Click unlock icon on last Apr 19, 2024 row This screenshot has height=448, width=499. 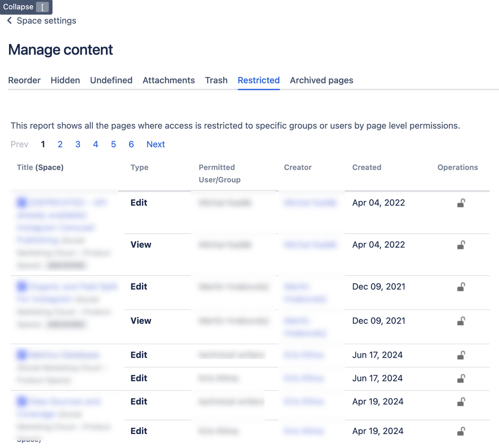click(x=461, y=431)
